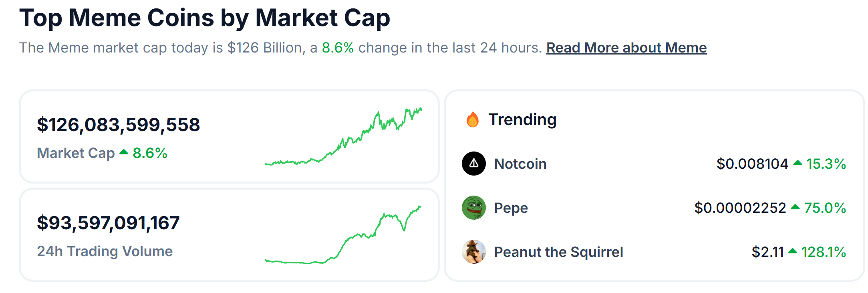Click the market cap sparkline chart

(343, 138)
